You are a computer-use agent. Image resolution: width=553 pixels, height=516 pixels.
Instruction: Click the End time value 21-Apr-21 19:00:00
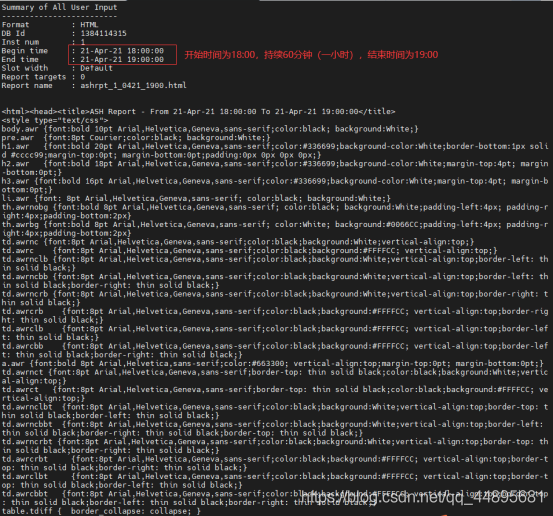[122, 60]
